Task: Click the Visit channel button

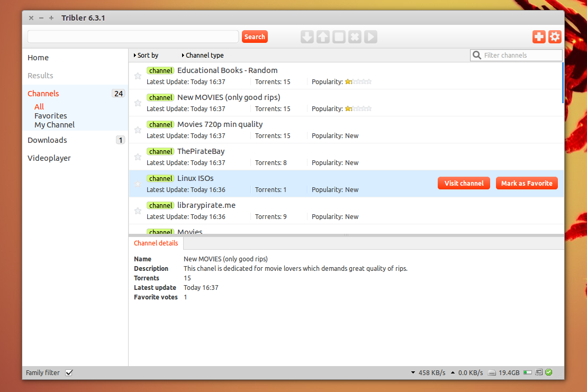Action: (x=464, y=183)
